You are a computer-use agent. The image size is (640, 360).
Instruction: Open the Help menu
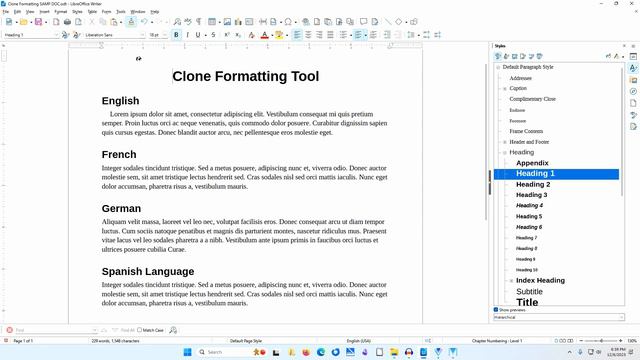click(155, 12)
